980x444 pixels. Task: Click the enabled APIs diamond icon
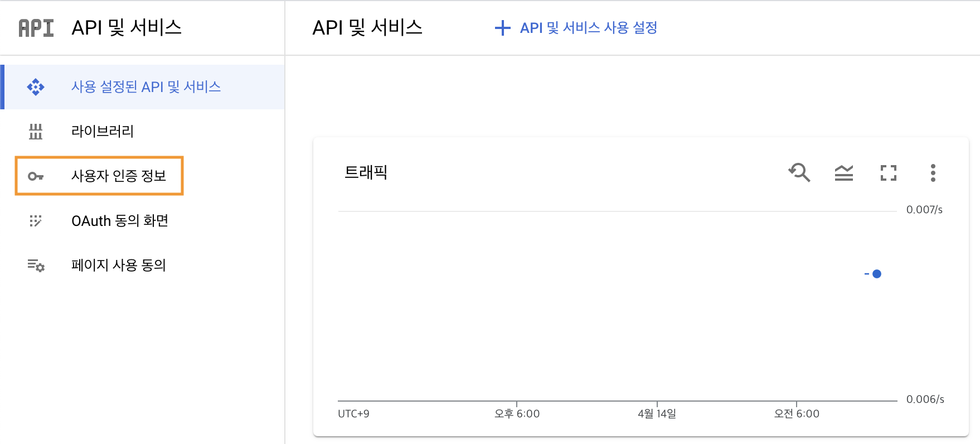tap(36, 87)
